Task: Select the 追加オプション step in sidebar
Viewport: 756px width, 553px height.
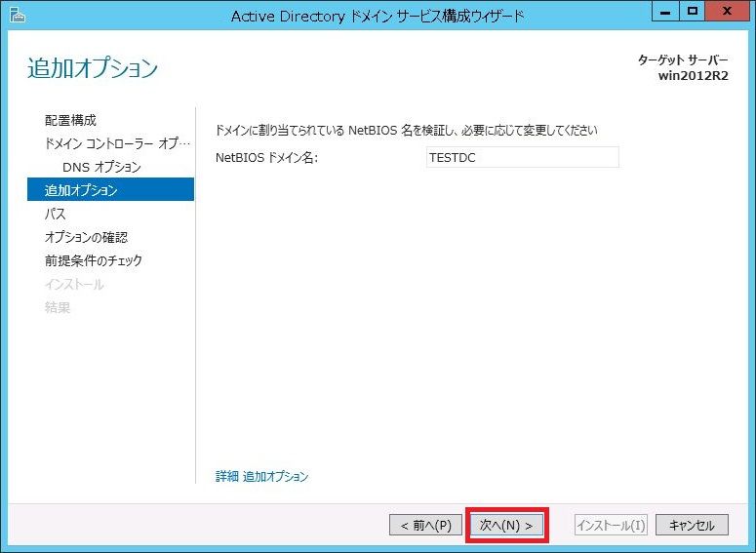Action: point(110,189)
